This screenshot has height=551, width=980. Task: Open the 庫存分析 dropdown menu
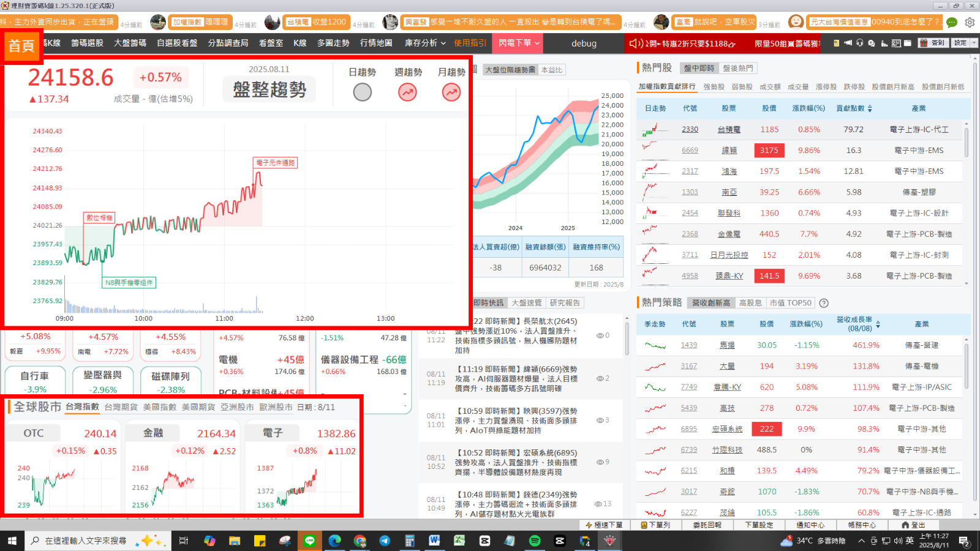pyautogui.click(x=425, y=43)
